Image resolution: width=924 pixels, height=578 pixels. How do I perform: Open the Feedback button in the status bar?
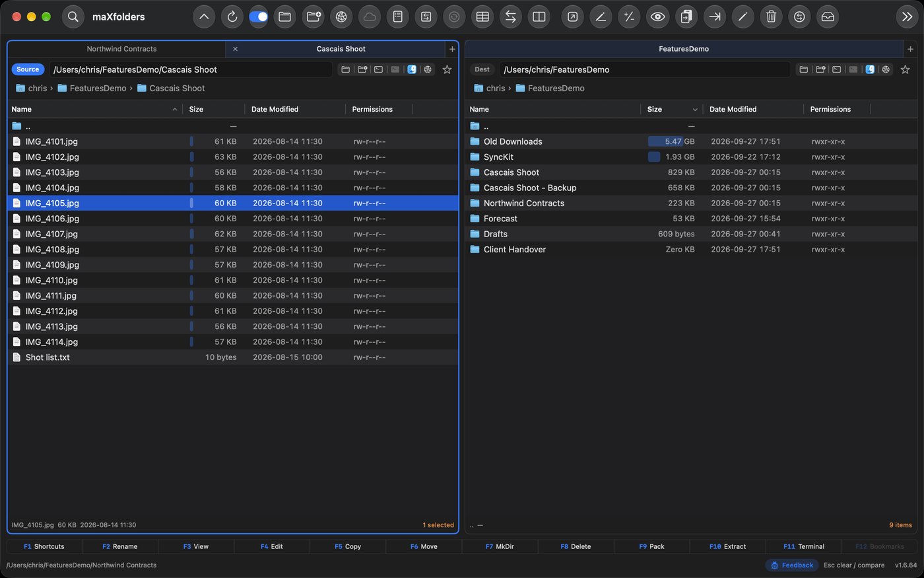[x=792, y=565]
